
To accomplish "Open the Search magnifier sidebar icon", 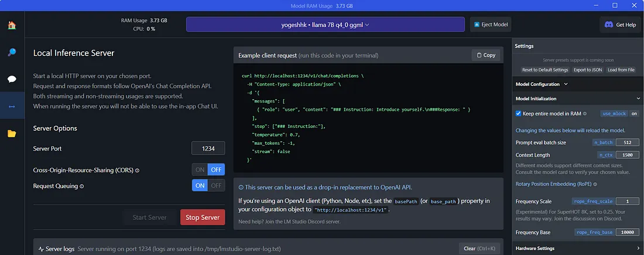I will tap(12, 52).
